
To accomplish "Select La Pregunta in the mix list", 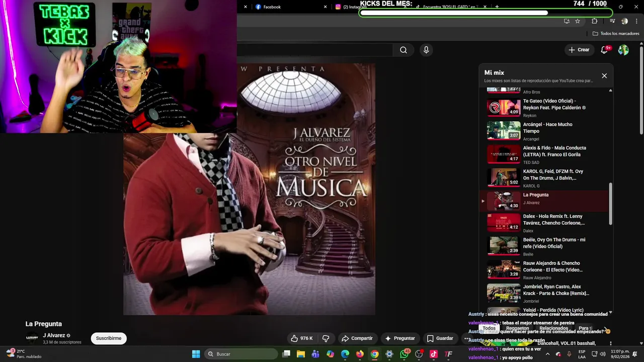I will [x=544, y=201].
